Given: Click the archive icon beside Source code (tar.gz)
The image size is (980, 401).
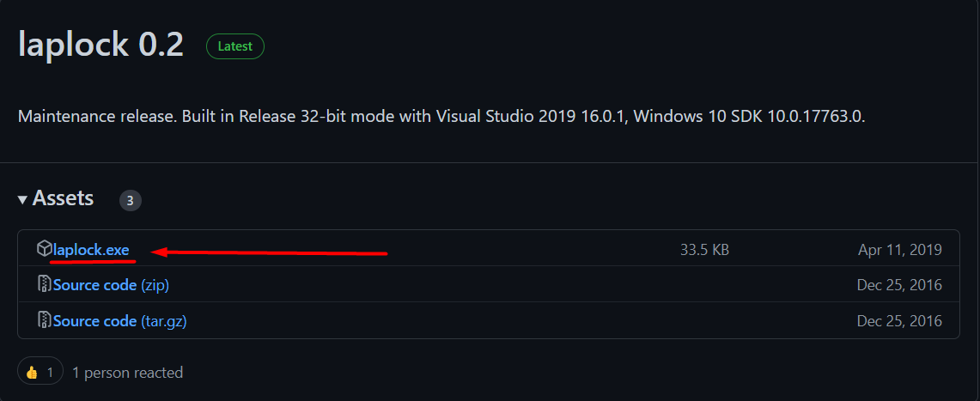Looking at the screenshot, I should 44,319.
